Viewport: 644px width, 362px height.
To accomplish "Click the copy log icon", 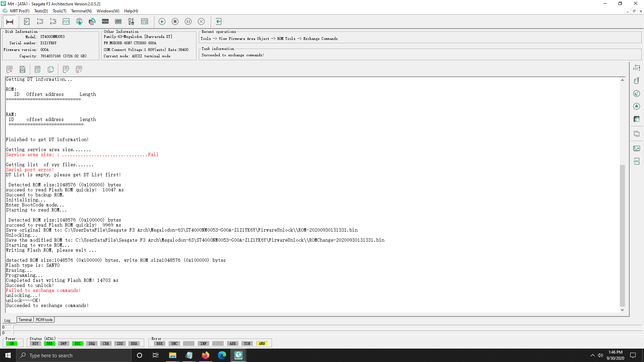I will pyautogui.click(x=51, y=69).
